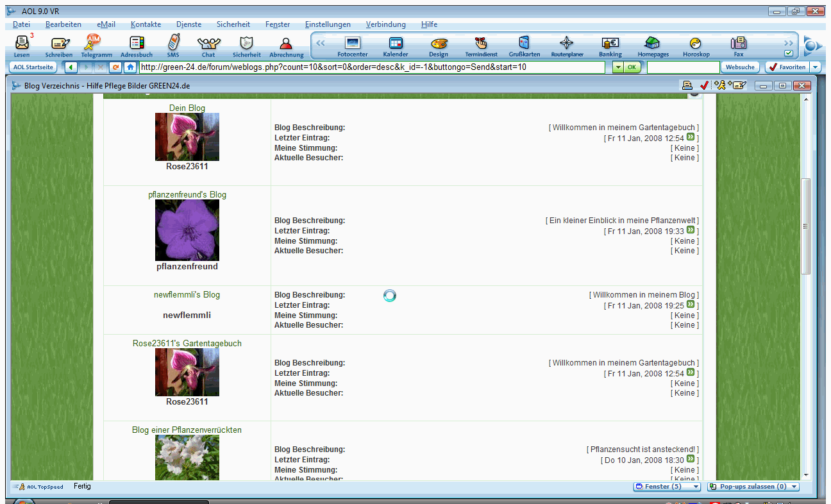Viewport: 831px width, 504px height.
Task: Click the go-to-entry arrow beside 12:54 in Dein Blog row
Action: [x=691, y=137]
